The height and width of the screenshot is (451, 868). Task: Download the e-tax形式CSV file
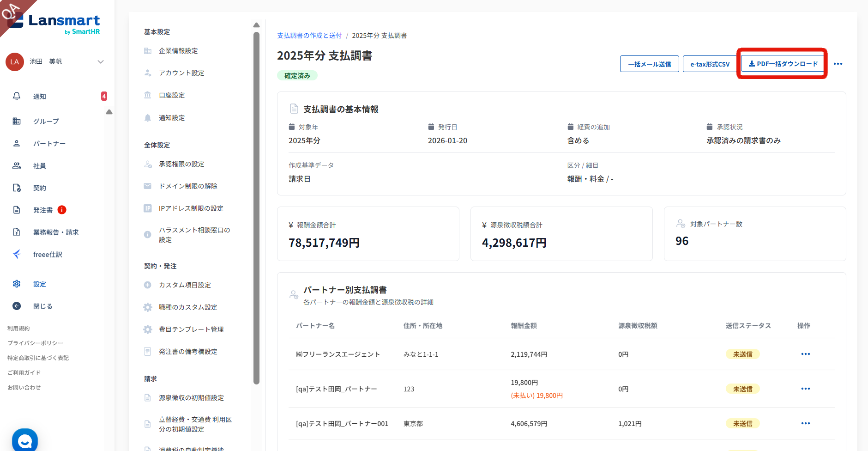tap(710, 64)
